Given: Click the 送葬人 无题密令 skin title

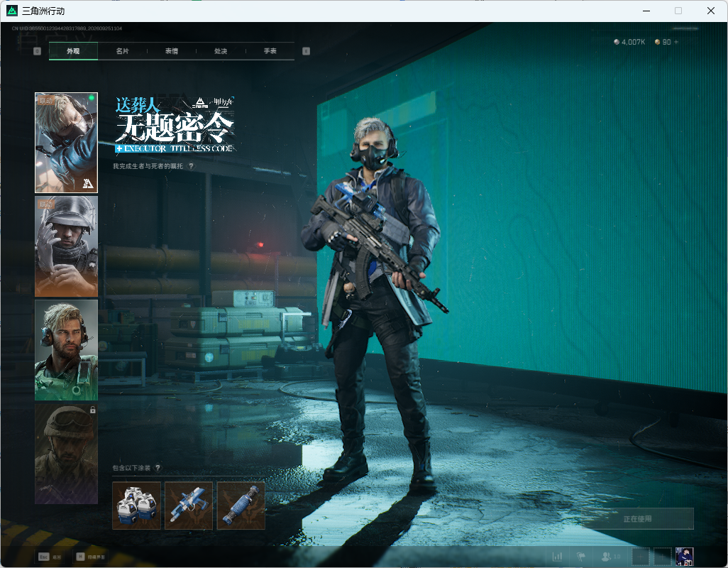Looking at the screenshot, I should coord(175,124).
